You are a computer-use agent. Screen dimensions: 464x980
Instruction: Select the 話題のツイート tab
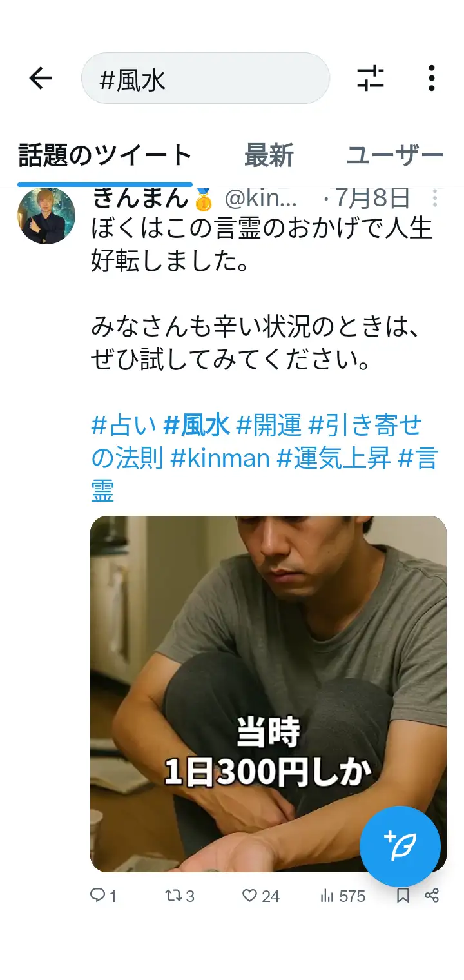105,156
